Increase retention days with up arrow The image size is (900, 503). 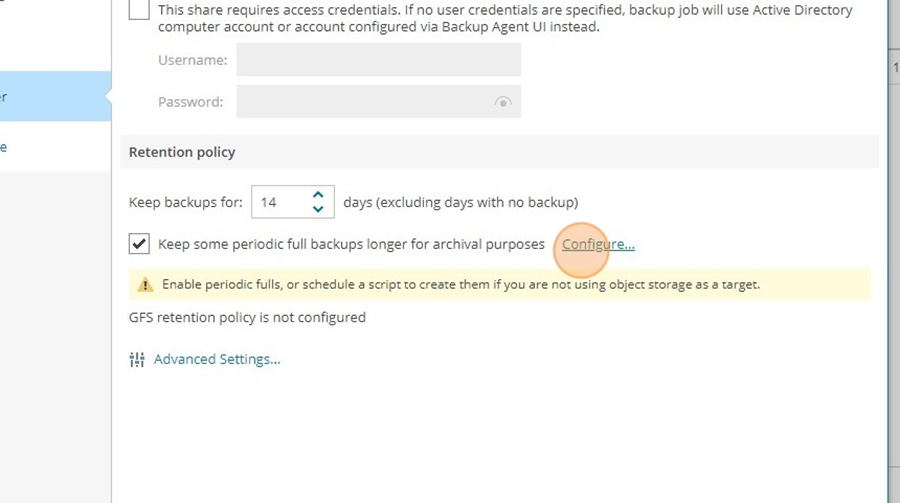pyautogui.click(x=318, y=195)
